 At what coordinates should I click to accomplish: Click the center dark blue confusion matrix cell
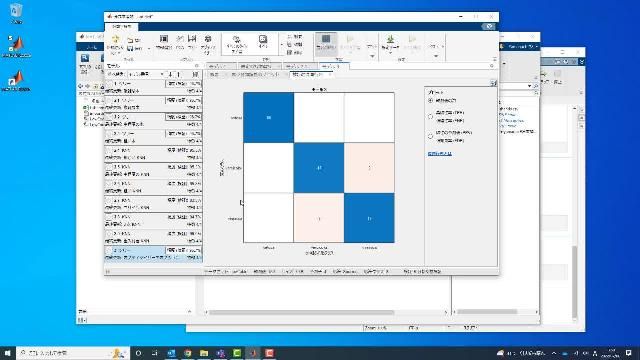[x=319, y=168]
